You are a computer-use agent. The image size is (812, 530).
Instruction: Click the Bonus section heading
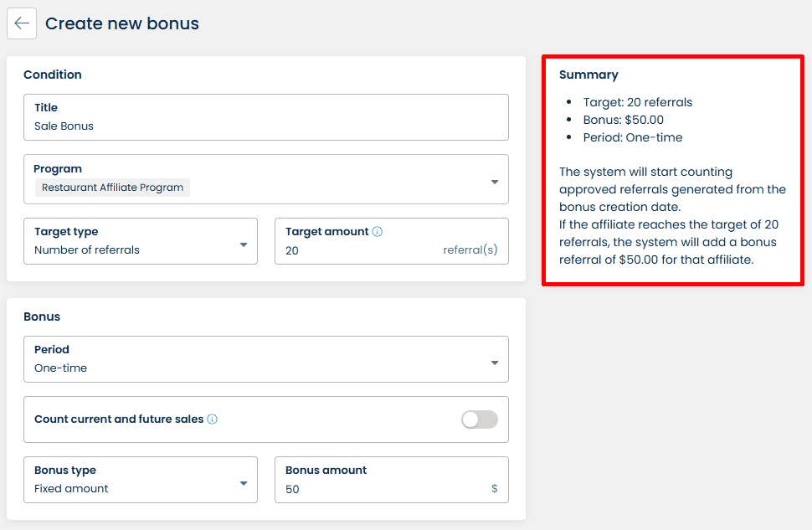coord(42,316)
